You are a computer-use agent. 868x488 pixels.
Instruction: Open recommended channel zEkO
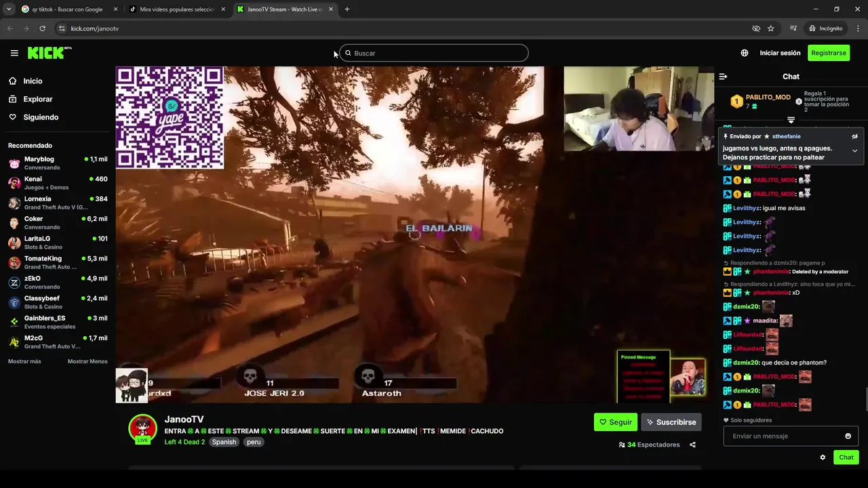pyautogui.click(x=58, y=282)
